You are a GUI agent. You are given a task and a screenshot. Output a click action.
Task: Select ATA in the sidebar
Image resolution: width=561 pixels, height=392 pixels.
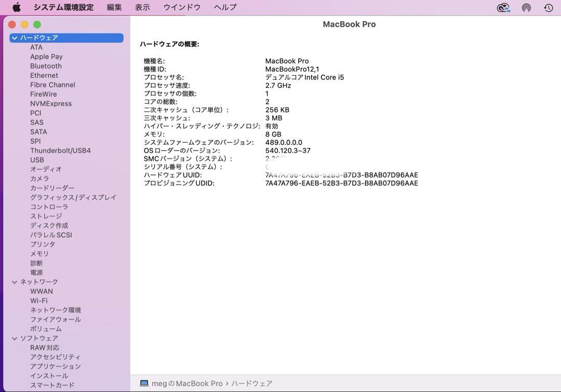click(36, 47)
